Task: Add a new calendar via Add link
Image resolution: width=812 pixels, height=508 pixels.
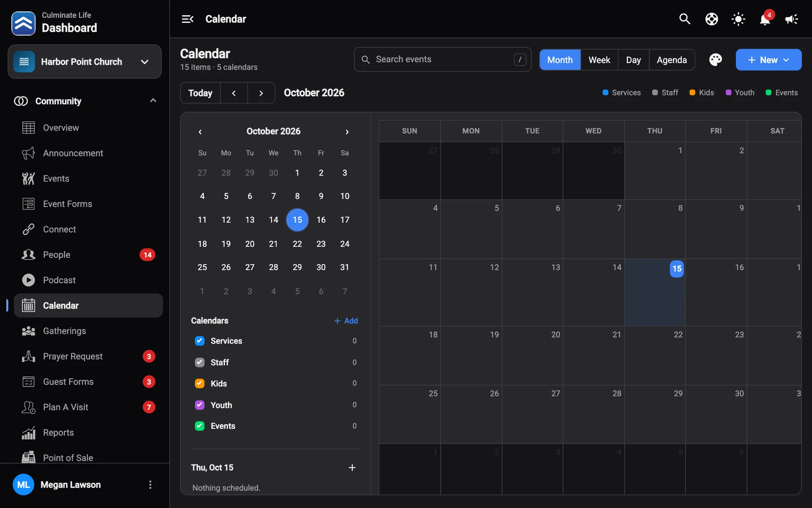Action: (x=346, y=321)
